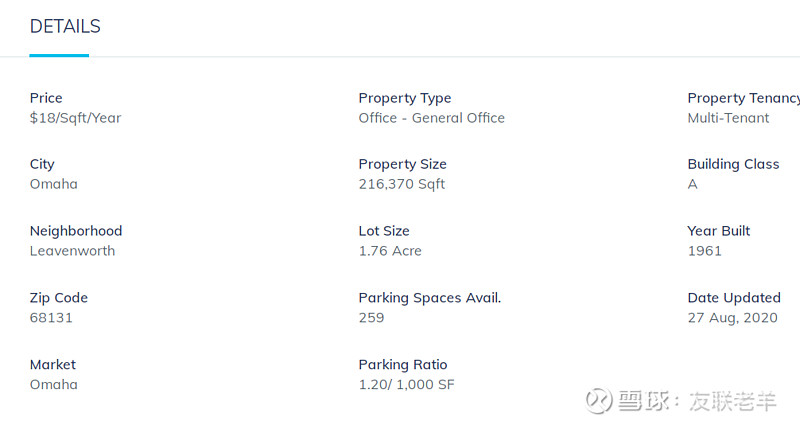Screen dimensions: 800x425
Task: Select the Building Class label
Action: click(x=733, y=164)
